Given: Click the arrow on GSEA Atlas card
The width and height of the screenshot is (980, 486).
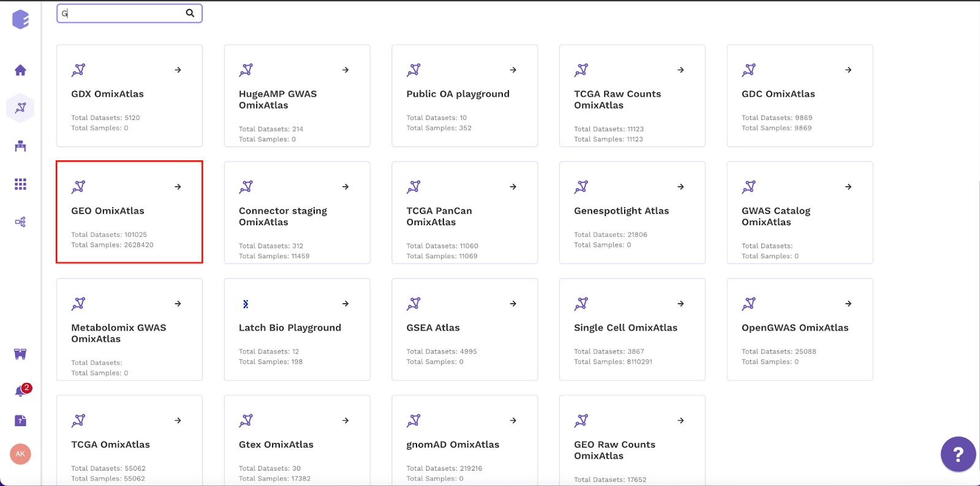Looking at the screenshot, I should (x=513, y=304).
